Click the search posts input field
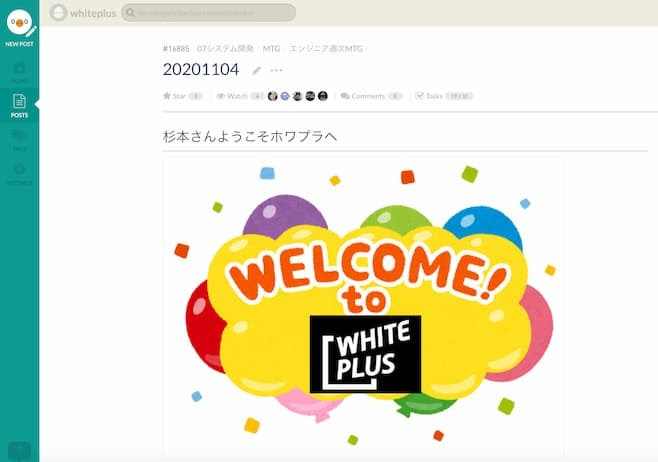 (209, 13)
